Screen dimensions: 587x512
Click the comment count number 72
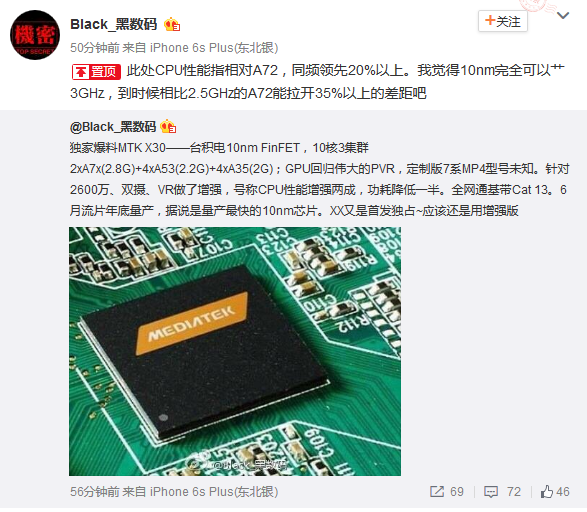pos(514,491)
